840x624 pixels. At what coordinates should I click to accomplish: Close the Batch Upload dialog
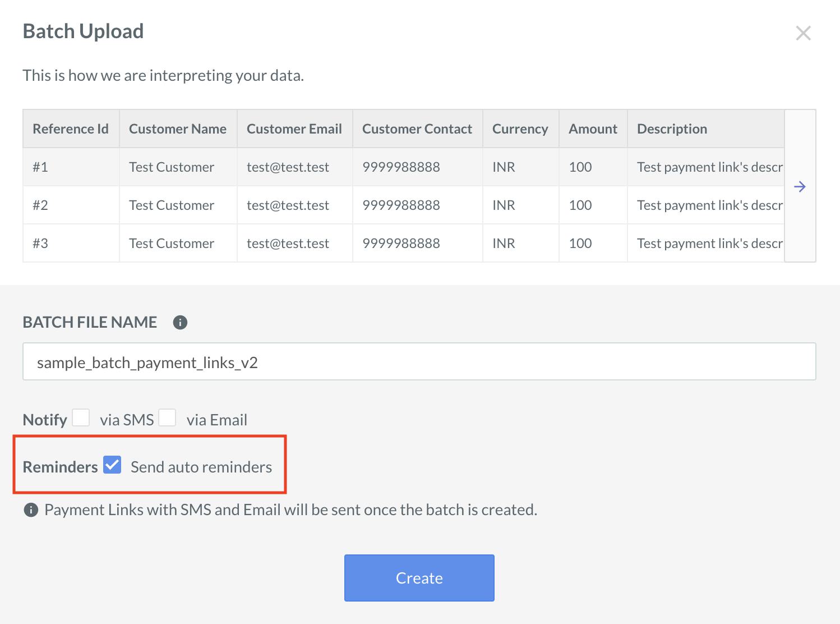(x=803, y=33)
